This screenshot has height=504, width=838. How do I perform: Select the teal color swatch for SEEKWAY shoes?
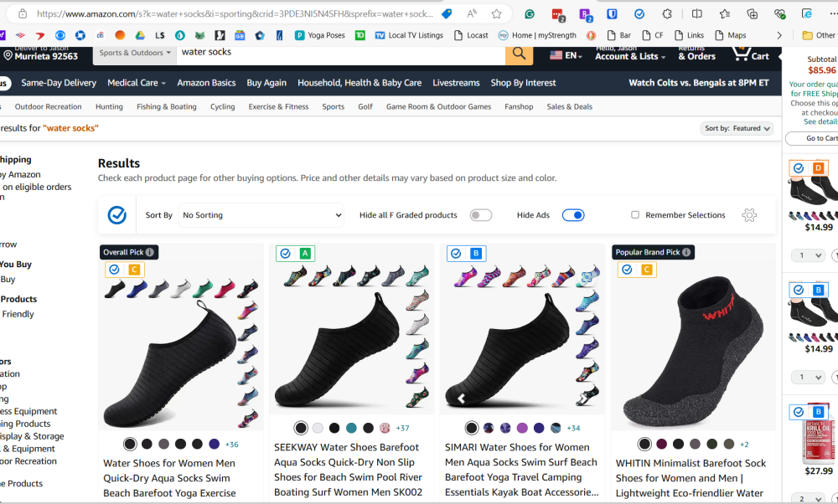[x=351, y=428]
